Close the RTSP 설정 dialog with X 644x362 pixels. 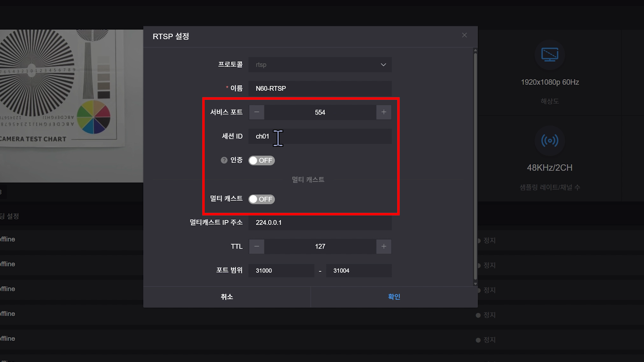(464, 35)
